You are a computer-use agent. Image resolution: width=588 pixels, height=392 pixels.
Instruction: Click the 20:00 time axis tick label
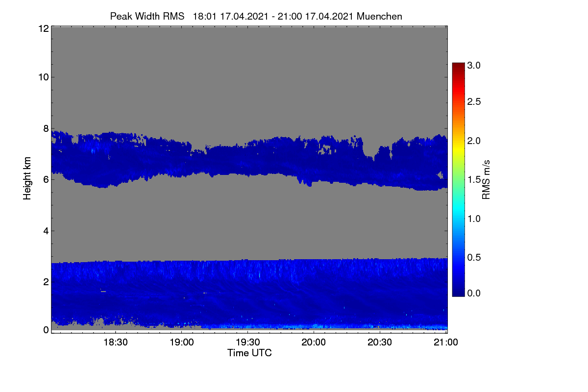pyautogui.click(x=314, y=343)
